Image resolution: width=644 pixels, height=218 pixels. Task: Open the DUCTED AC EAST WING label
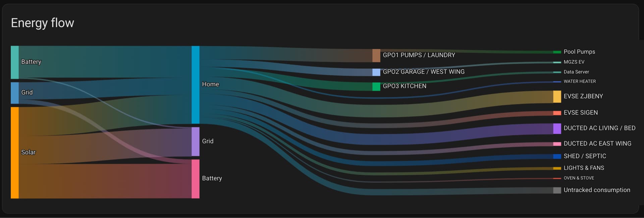(597, 144)
